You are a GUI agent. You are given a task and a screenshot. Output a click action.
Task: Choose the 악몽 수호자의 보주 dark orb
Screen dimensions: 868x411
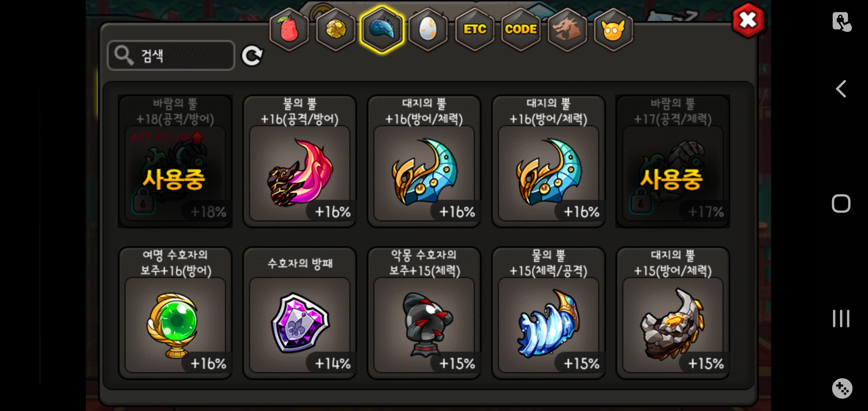click(x=424, y=313)
